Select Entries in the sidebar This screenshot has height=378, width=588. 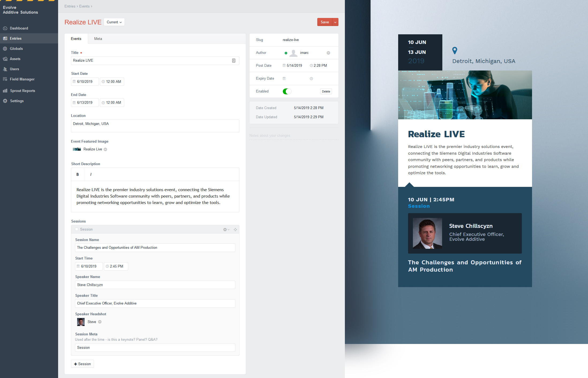[x=29, y=38]
